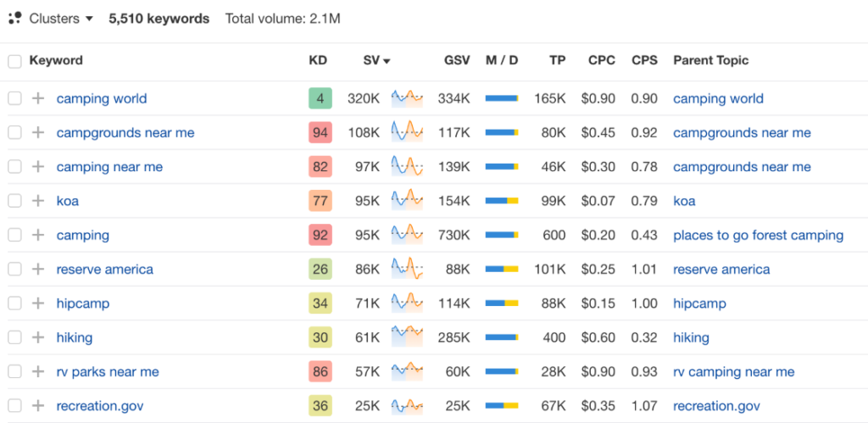Click plus icon beside camping keyword
Viewport: 868px width, 423px height.
[x=37, y=236]
